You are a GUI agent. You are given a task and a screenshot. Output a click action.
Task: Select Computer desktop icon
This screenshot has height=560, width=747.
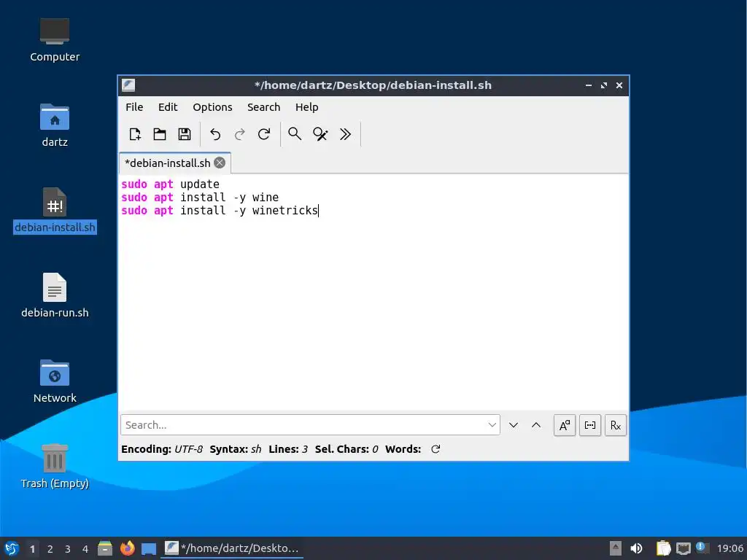click(x=55, y=40)
